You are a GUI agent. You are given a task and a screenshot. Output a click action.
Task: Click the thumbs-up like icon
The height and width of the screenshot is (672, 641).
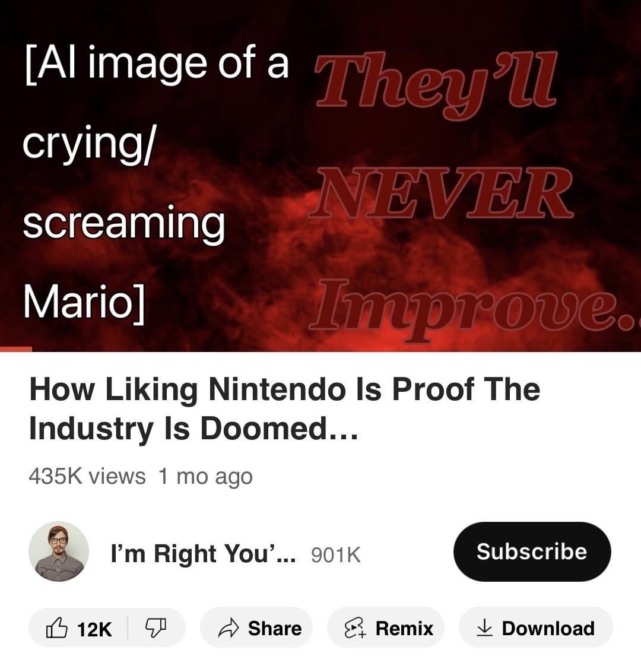(x=56, y=628)
